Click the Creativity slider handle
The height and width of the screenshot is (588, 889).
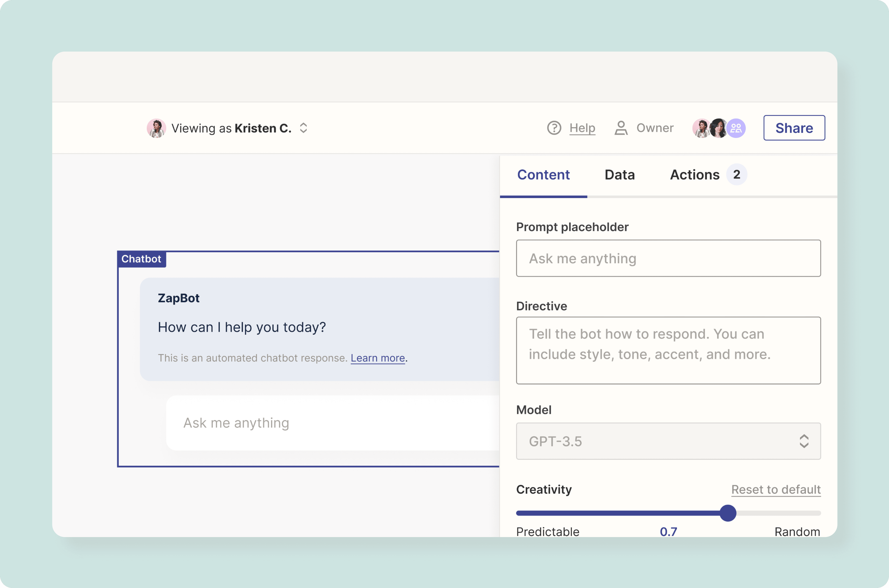coord(728,513)
